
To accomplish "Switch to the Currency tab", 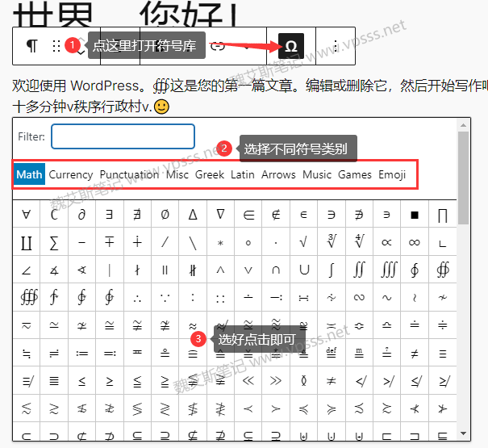I will click(x=71, y=174).
